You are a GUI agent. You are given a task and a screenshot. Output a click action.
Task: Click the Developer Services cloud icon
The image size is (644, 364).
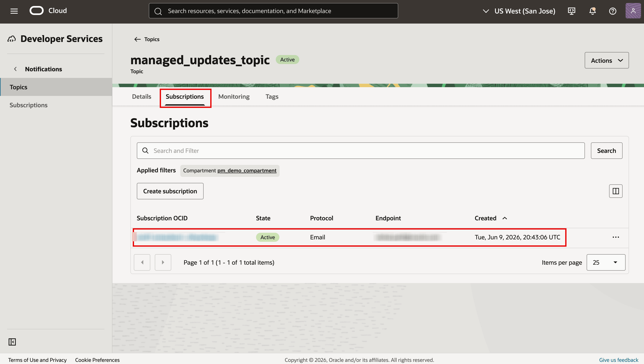point(12,39)
